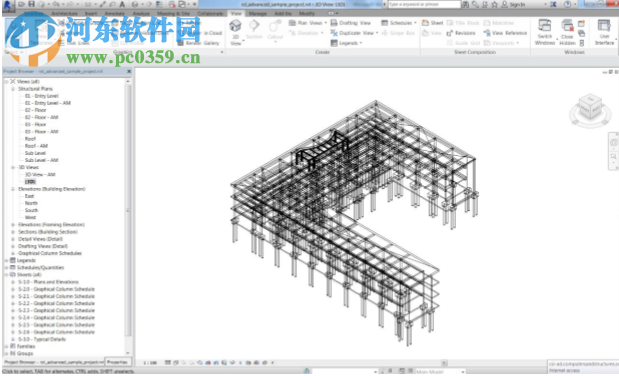This screenshot has width=619, height=376.
Task: Select 'Roof' structural plan in tree
Action: [30, 139]
